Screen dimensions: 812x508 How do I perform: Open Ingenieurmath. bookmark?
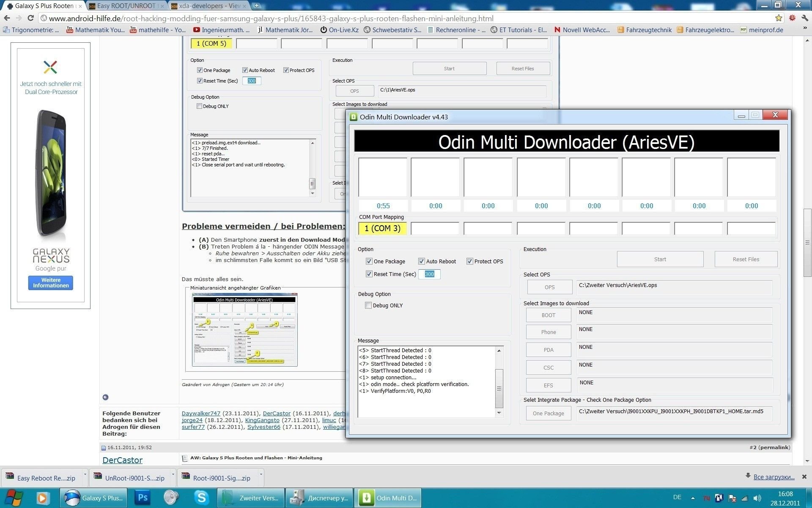pyautogui.click(x=221, y=30)
